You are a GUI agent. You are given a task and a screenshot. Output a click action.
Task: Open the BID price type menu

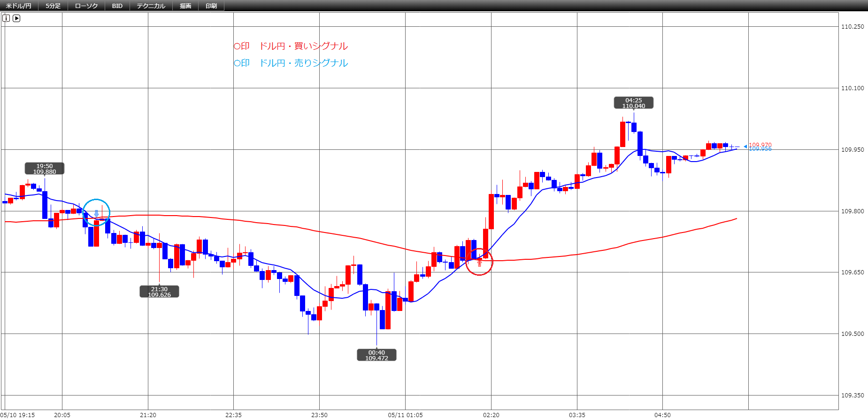[117, 6]
